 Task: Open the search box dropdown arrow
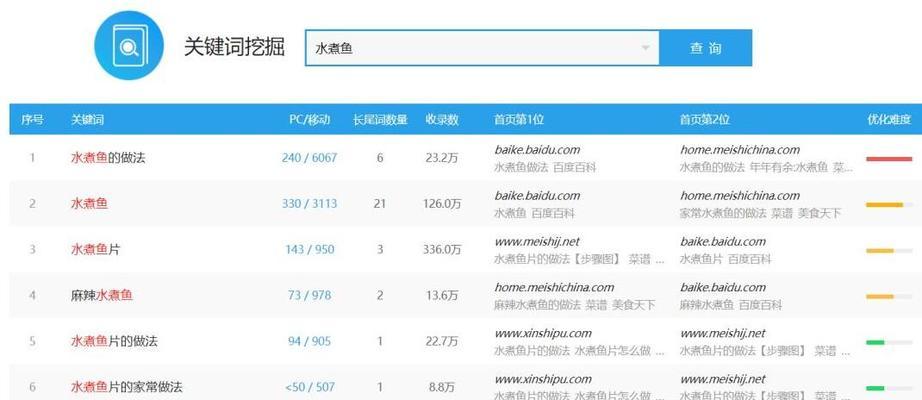[646, 48]
